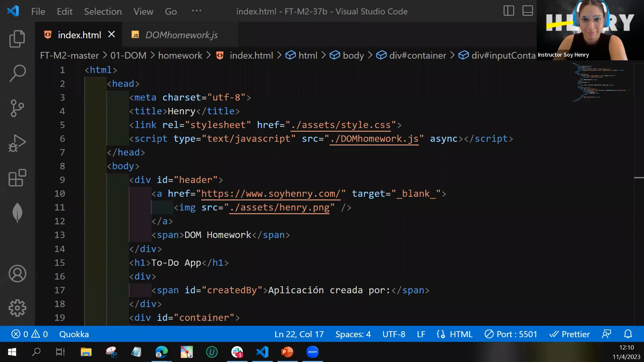644x362 pixels.
Task: Toggle the bottom Panel layout button
Action: click(x=527, y=11)
